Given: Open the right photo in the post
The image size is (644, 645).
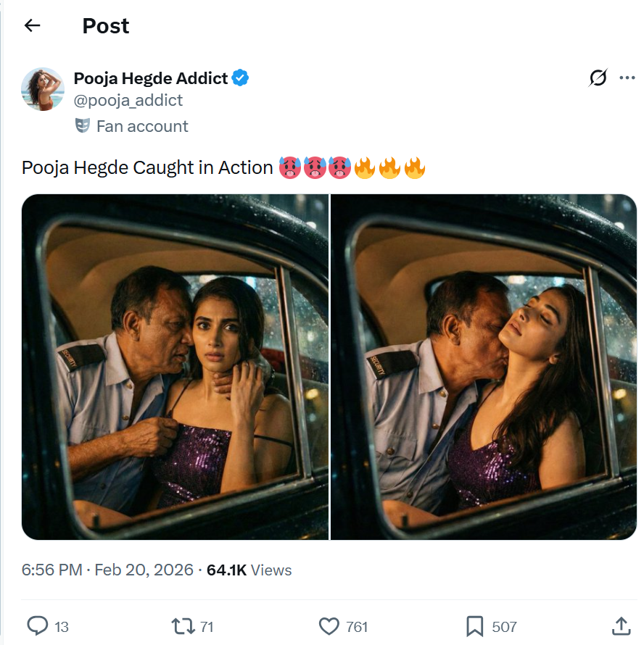Looking at the screenshot, I should tap(484, 367).
